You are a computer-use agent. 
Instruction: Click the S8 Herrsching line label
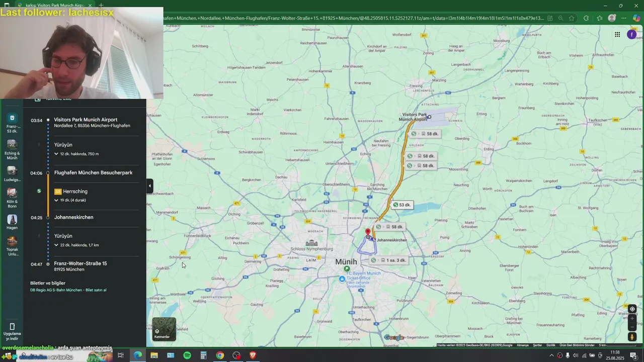71,192
